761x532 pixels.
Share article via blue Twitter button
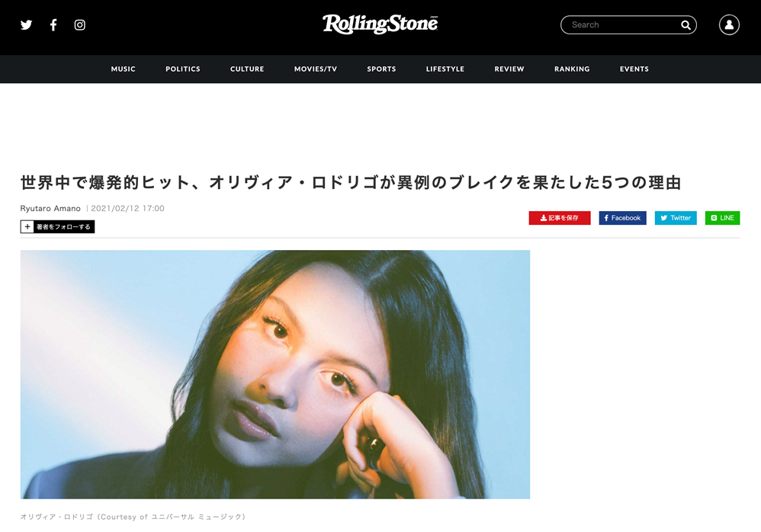click(x=676, y=218)
